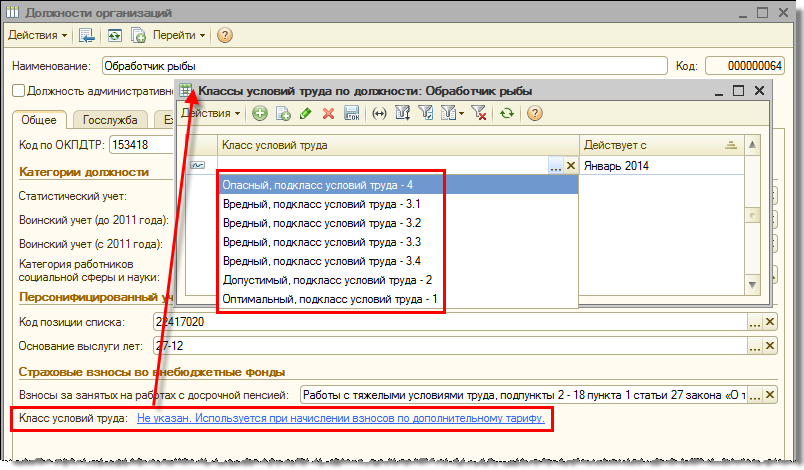Screen dimensions: 804x470
Task: Click ellipsis button for Основание выслуги лет
Action: (x=754, y=346)
